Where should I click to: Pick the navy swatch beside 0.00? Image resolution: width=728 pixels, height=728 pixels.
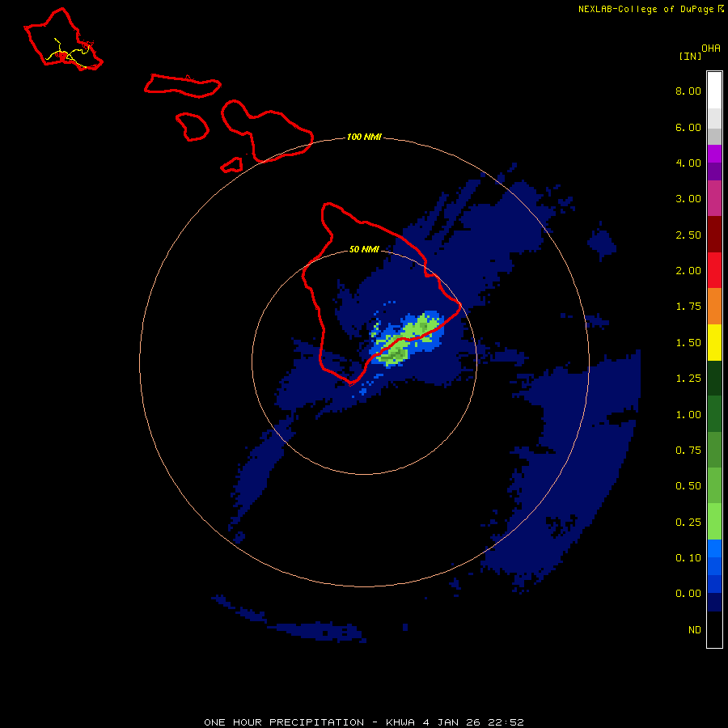(x=714, y=603)
